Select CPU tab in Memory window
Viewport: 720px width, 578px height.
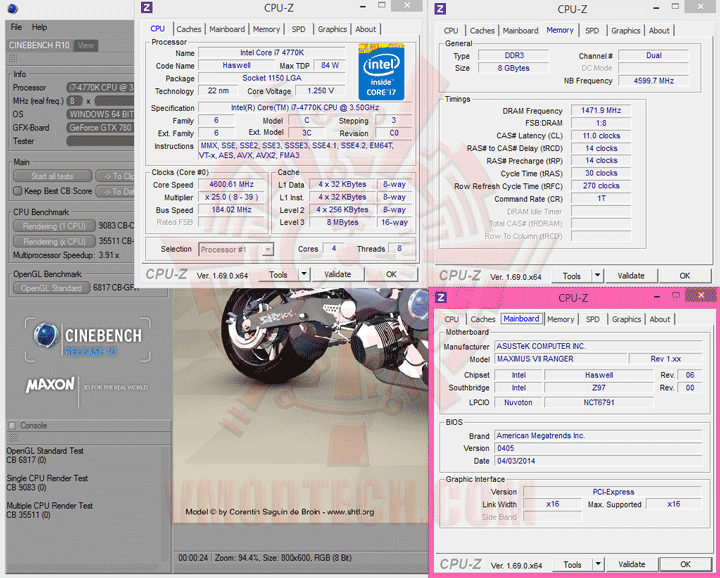click(x=451, y=30)
